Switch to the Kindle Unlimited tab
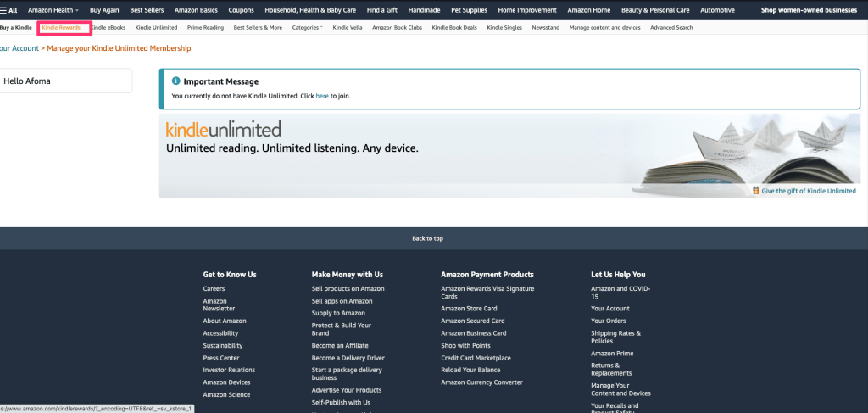The width and height of the screenshot is (868, 413). click(156, 28)
